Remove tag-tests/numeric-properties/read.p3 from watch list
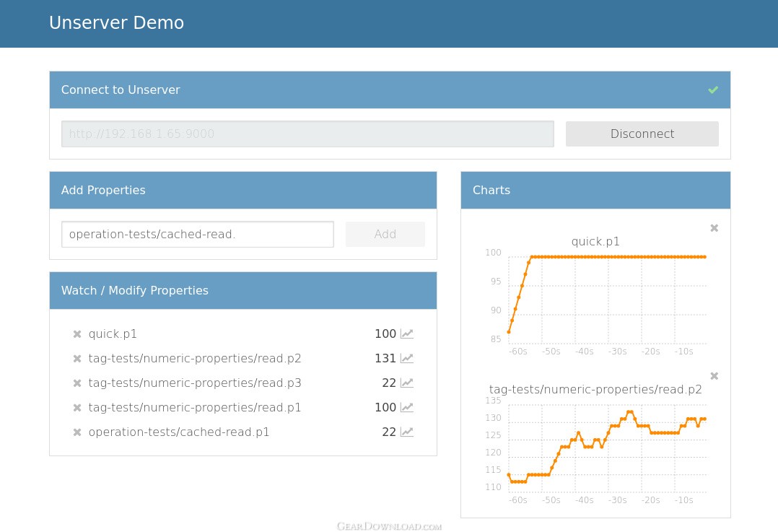778x532 pixels. click(77, 383)
